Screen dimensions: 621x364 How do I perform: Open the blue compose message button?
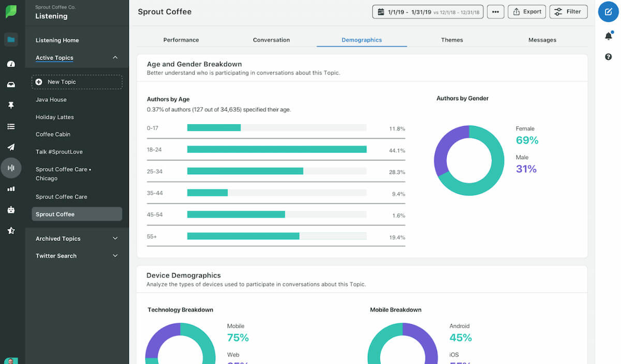click(x=608, y=11)
